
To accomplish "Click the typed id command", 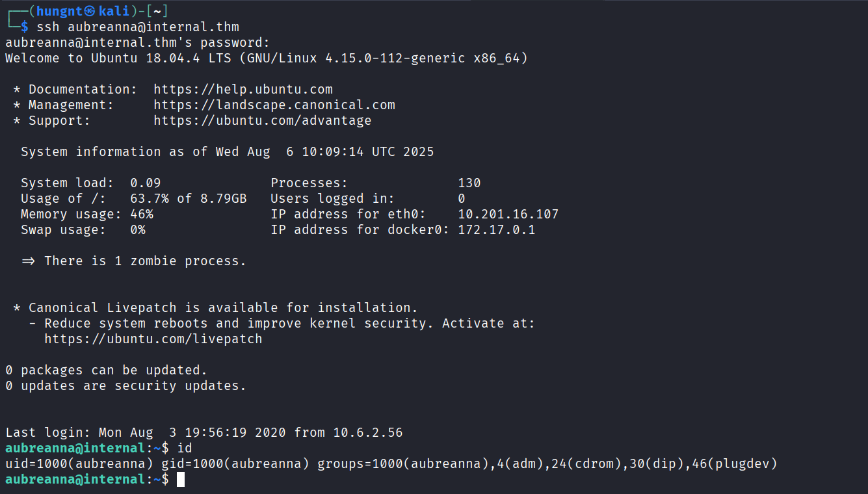I will tap(185, 448).
